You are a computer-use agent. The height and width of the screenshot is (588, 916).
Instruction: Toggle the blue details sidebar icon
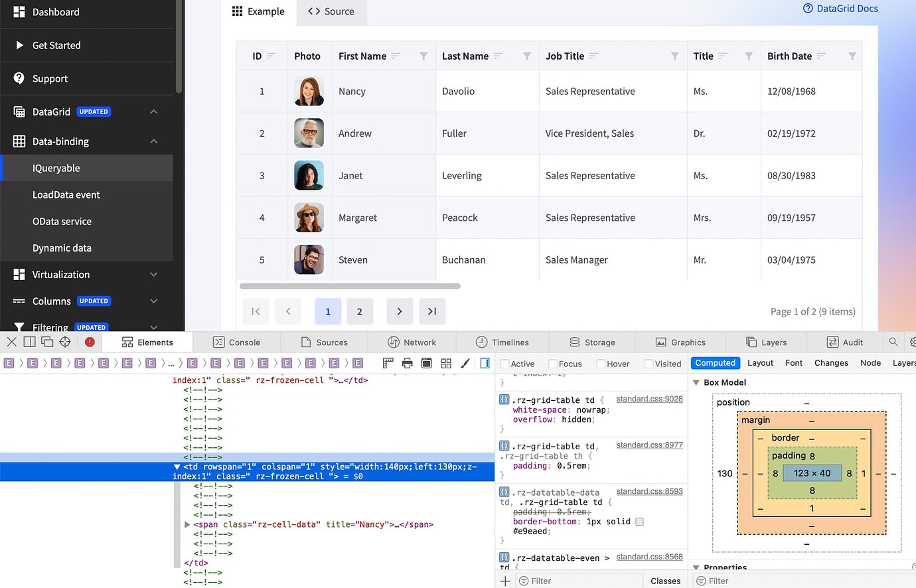[x=484, y=363]
